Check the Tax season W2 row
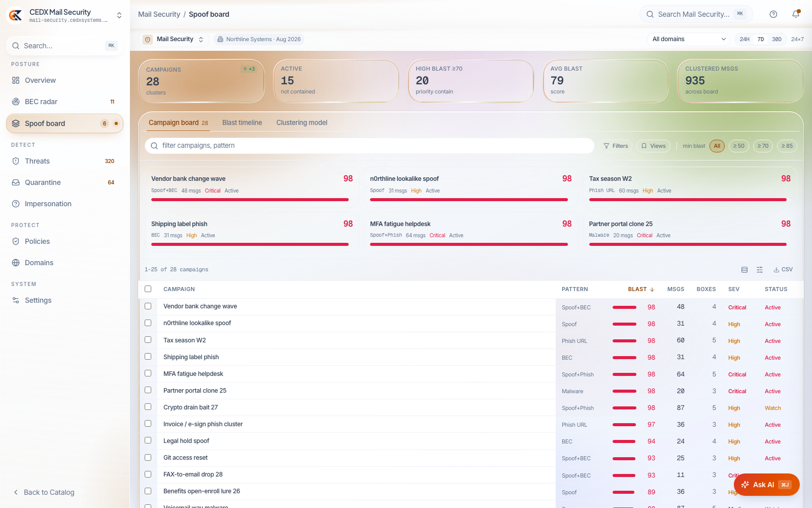Image resolution: width=812 pixels, height=508 pixels. (x=148, y=340)
